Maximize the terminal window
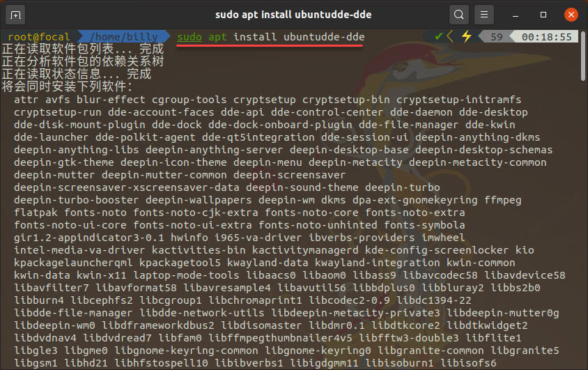Screen dimensions: 588x370 pyautogui.click(x=543, y=15)
